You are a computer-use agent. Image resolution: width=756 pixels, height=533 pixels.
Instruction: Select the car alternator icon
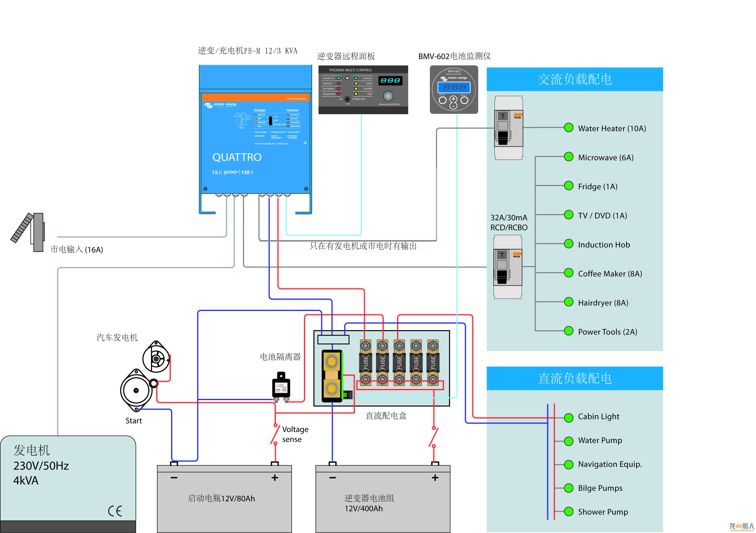pos(157,357)
